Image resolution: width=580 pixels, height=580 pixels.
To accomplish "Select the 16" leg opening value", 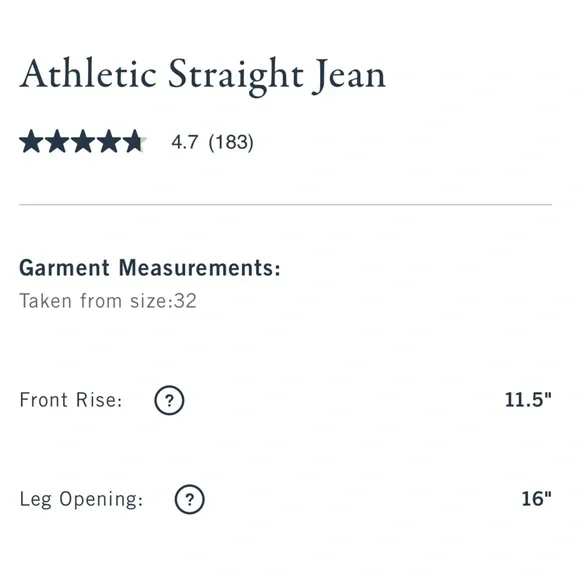I will pyautogui.click(x=536, y=499).
